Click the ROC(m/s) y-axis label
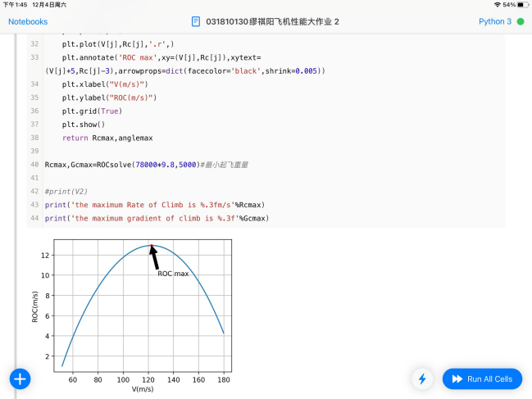Image resolution: width=532 pixels, height=399 pixels. 34,306
